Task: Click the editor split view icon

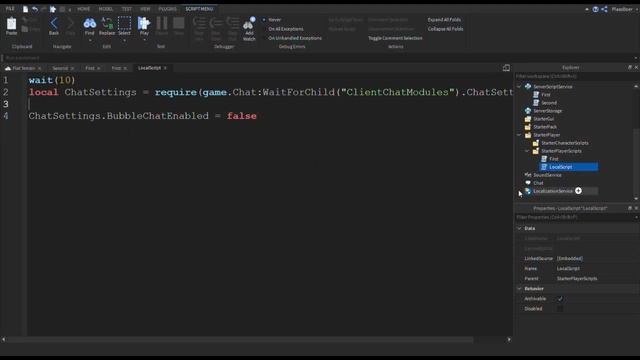Action: (x=506, y=68)
